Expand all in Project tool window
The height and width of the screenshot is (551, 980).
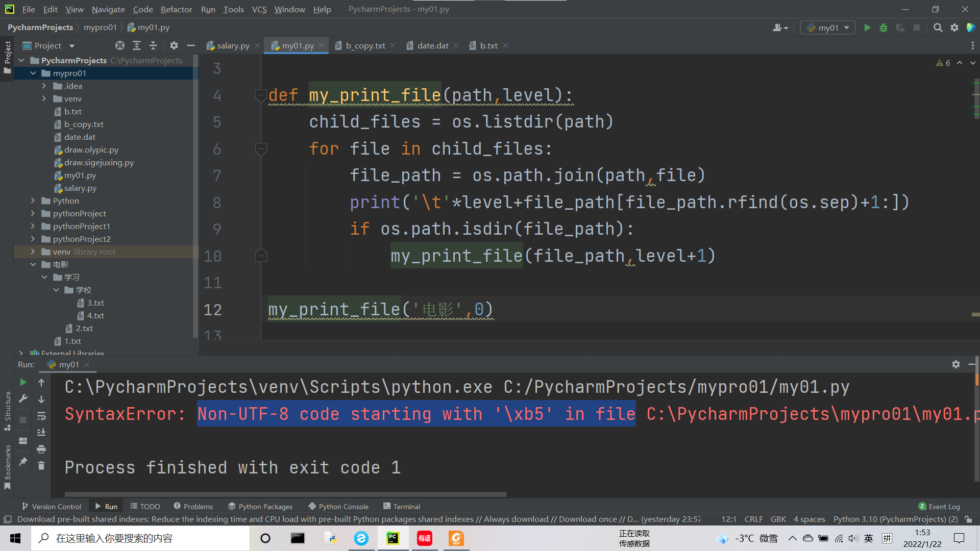pyautogui.click(x=137, y=45)
